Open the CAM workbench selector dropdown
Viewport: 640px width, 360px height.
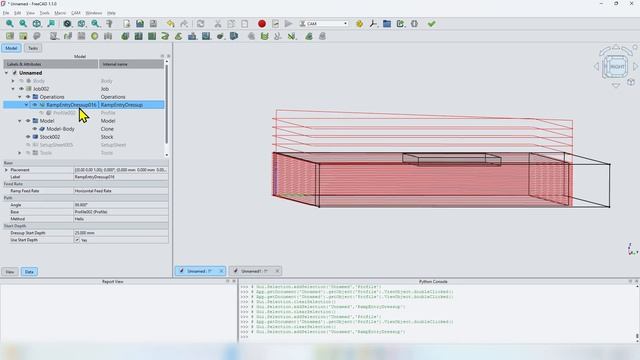pyautogui.click(x=324, y=24)
